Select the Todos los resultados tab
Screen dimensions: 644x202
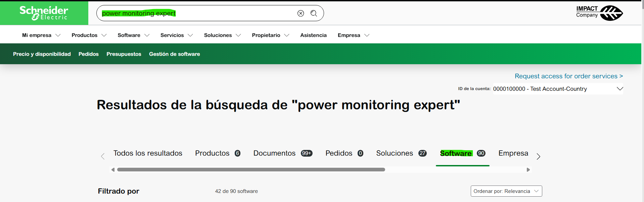click(x=148, y=153)
